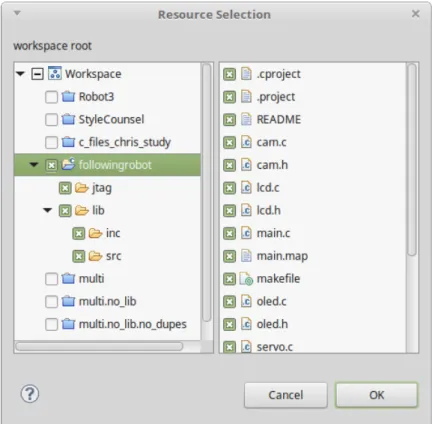Click the multi project folder icon
Screen dimensions: 432x424
click(x=68, y=278)
